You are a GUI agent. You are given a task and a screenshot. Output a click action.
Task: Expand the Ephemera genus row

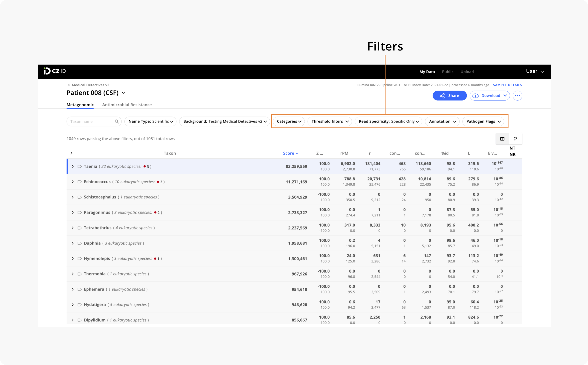73,289
